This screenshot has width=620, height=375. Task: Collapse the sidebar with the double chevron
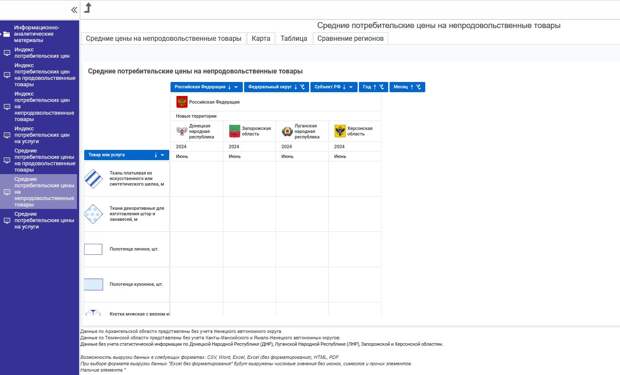click(74, 10)
